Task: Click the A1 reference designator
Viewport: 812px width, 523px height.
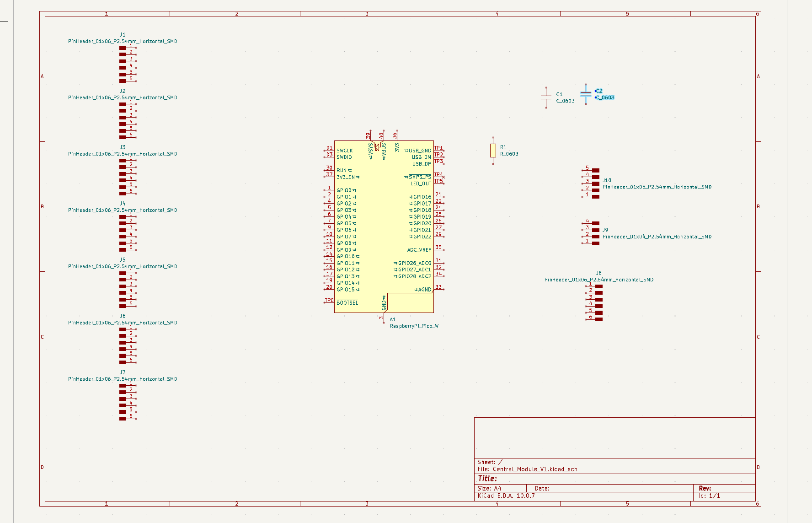Action: pyautogui.click(x=393, y=319)
